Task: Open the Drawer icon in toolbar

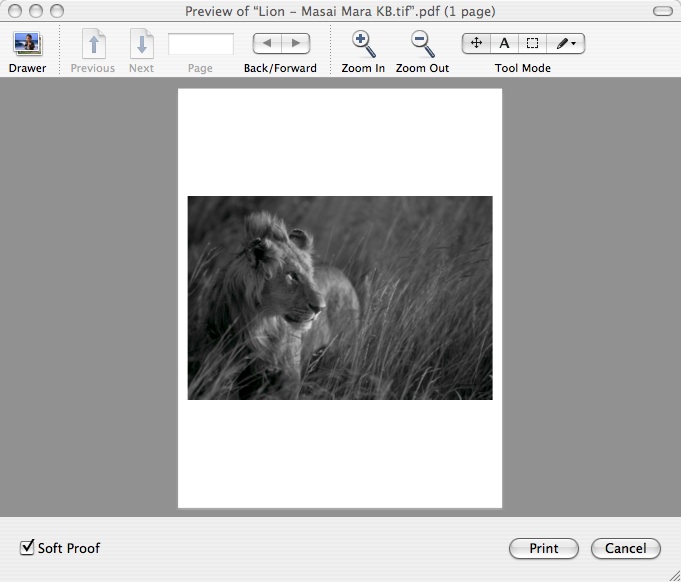Action: (27, 45)
